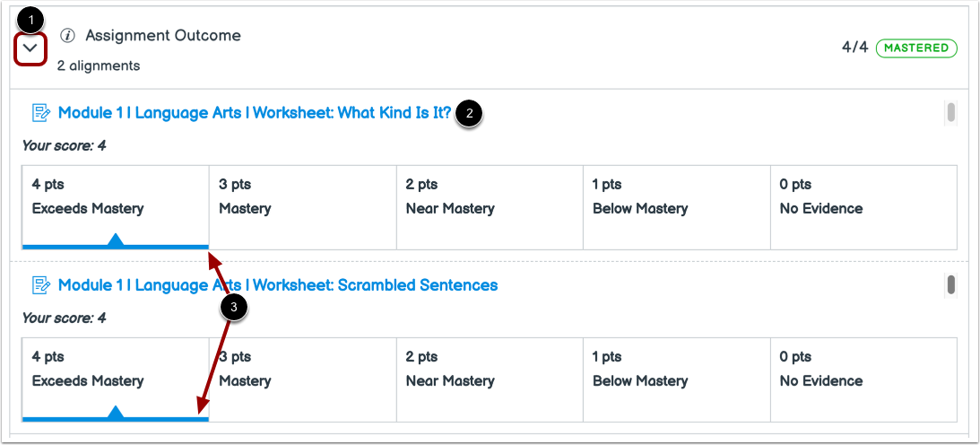Click the assignment icon beside Scrambled Sentences
Screen dimensions: 980x445
pyautogui.click(x=40, y=285)
